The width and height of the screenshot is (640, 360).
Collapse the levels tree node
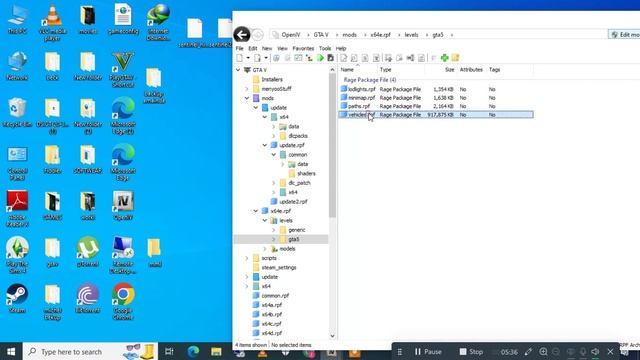(265, 220)
